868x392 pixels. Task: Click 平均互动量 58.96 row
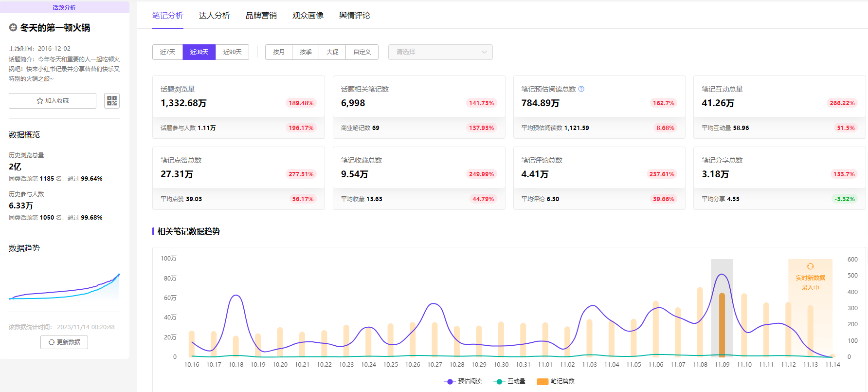725,128
